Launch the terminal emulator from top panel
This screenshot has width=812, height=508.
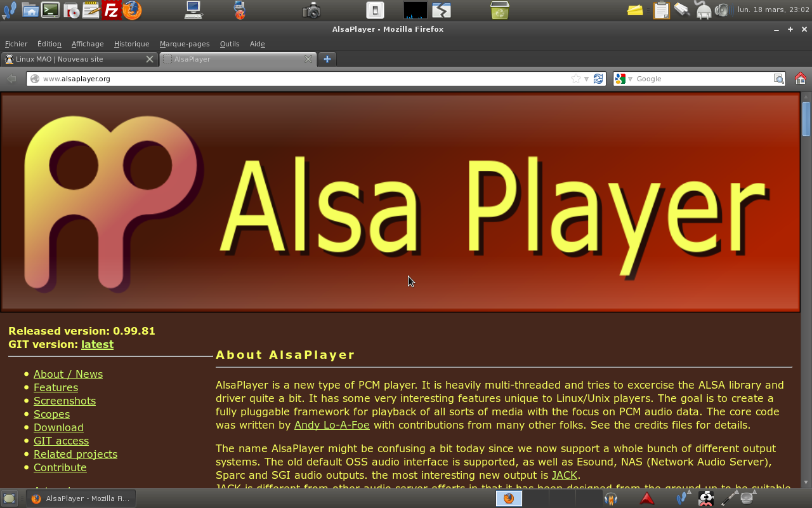point(50,10)
